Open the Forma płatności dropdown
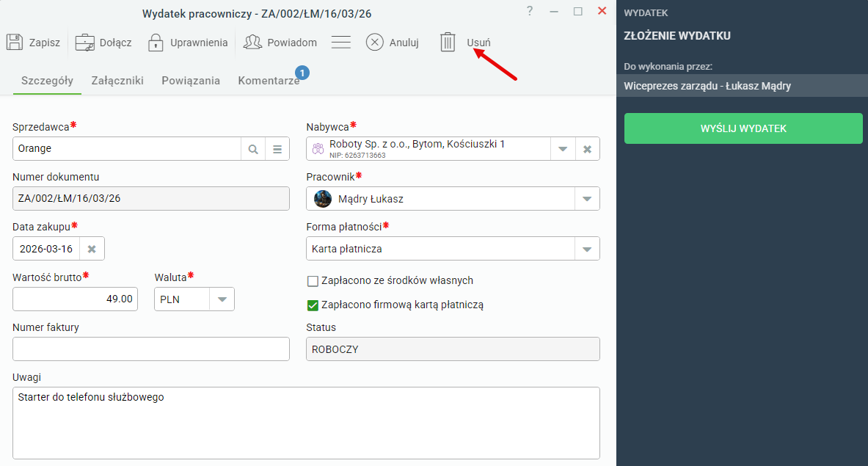Image resolution: width=868 pixels, height=466 pixels. pos(587,249)
